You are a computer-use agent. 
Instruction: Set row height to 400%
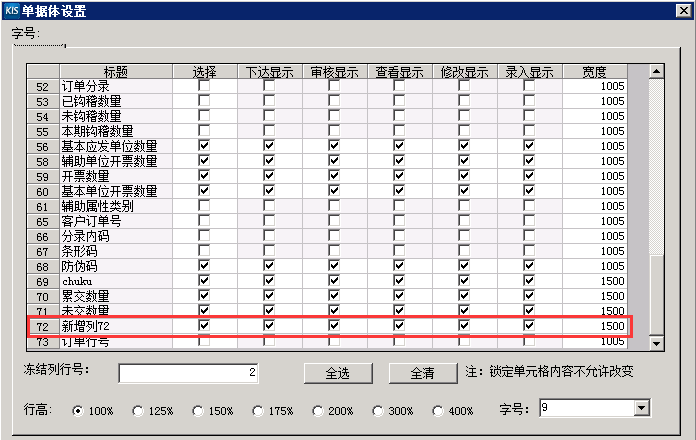click(x=437, y=411)
